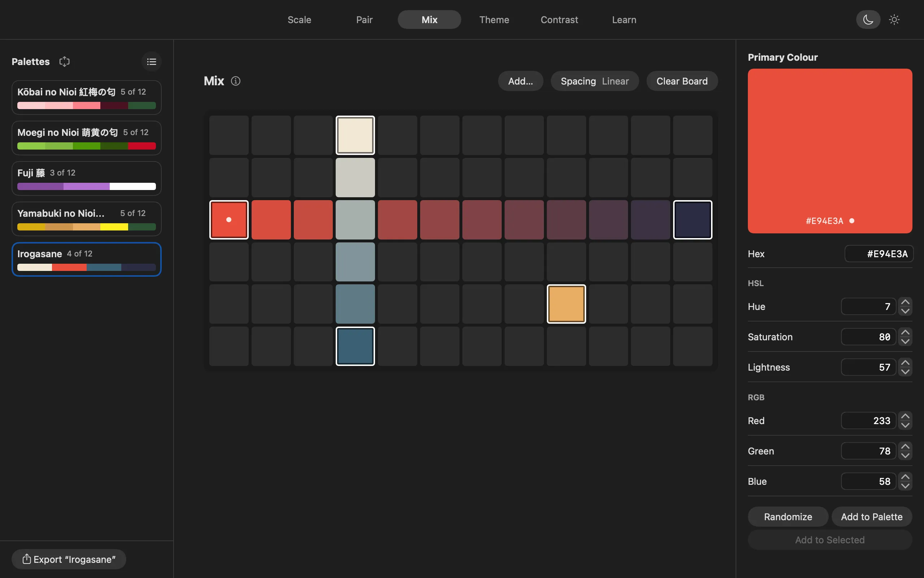Switch to the Pair tab
The height and width of the screenshot is (578, 924).
tap(364, 20)
